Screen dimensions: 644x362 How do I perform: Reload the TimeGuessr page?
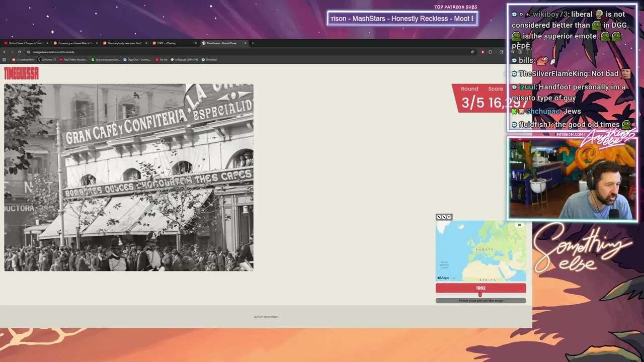[x=20, y=52]
